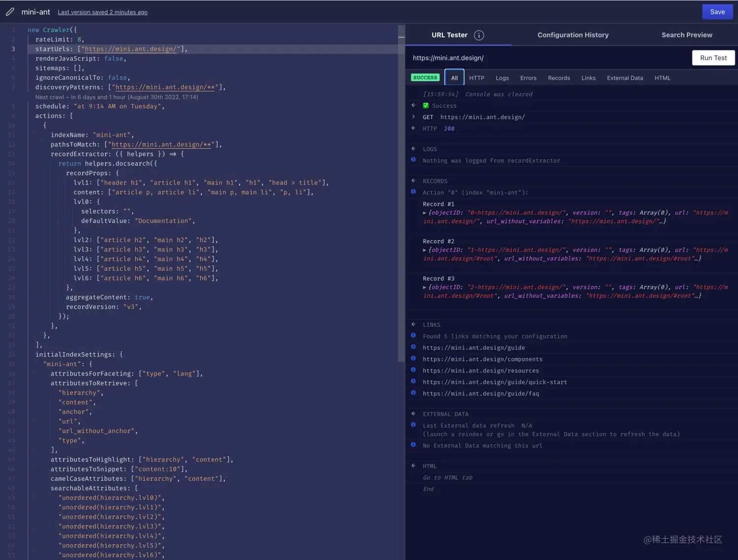Focus the test URL input field

pos(548,58)
